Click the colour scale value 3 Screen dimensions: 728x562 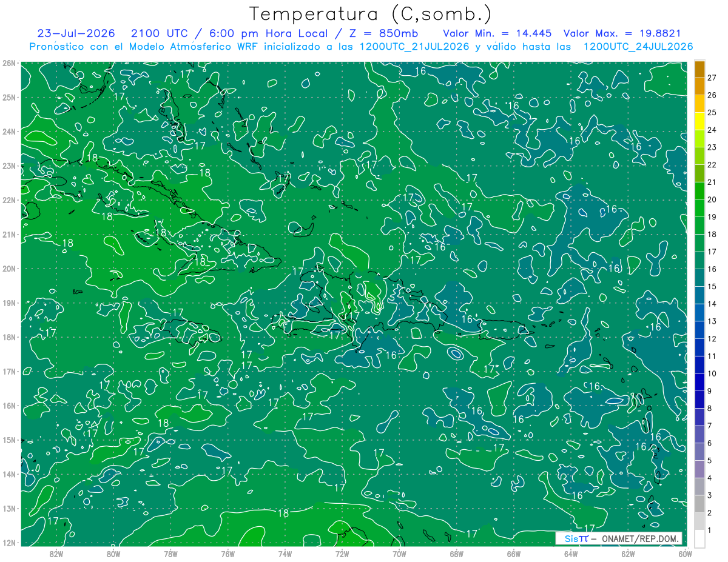tap(710, 495)
